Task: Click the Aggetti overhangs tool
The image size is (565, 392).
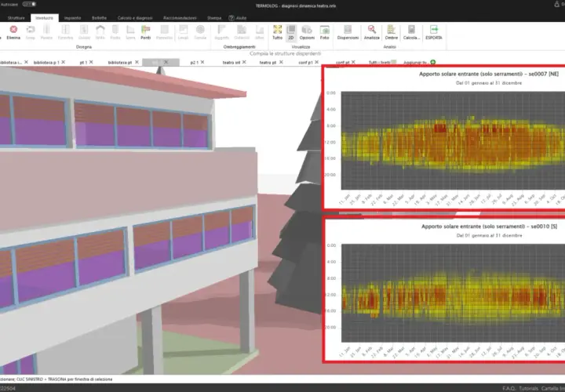Action: (x=221, y=32)
